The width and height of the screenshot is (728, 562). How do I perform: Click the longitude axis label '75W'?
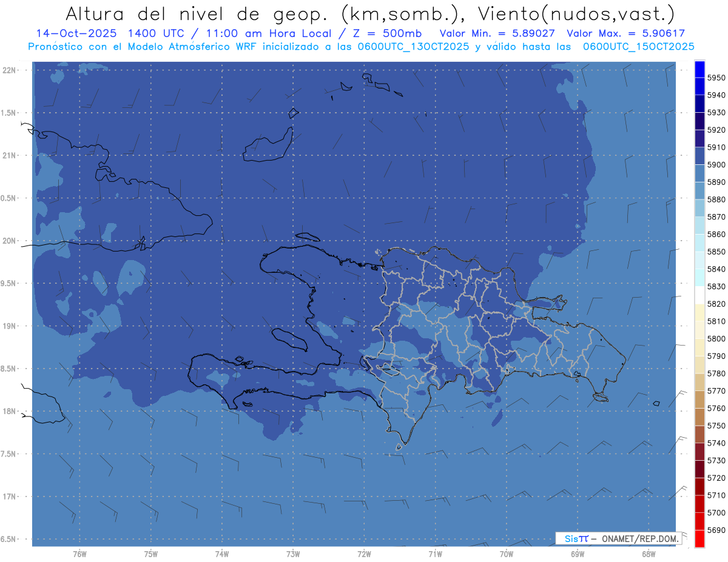151,554
